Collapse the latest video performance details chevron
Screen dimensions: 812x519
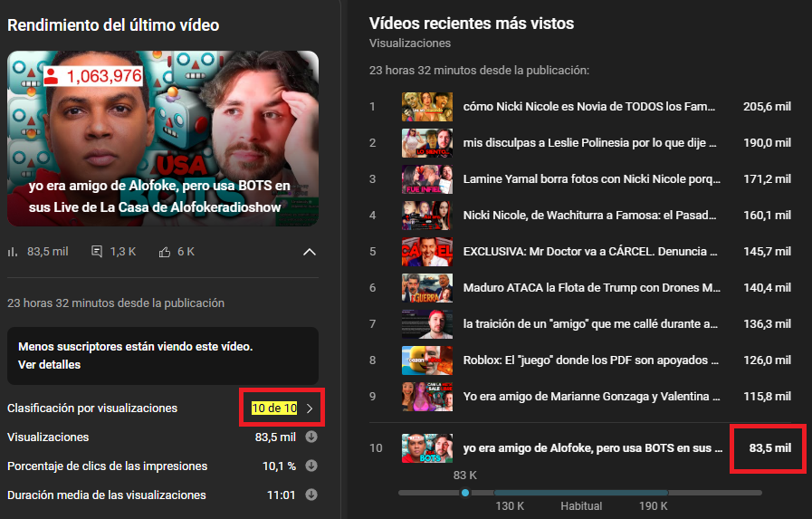point(310,252)
